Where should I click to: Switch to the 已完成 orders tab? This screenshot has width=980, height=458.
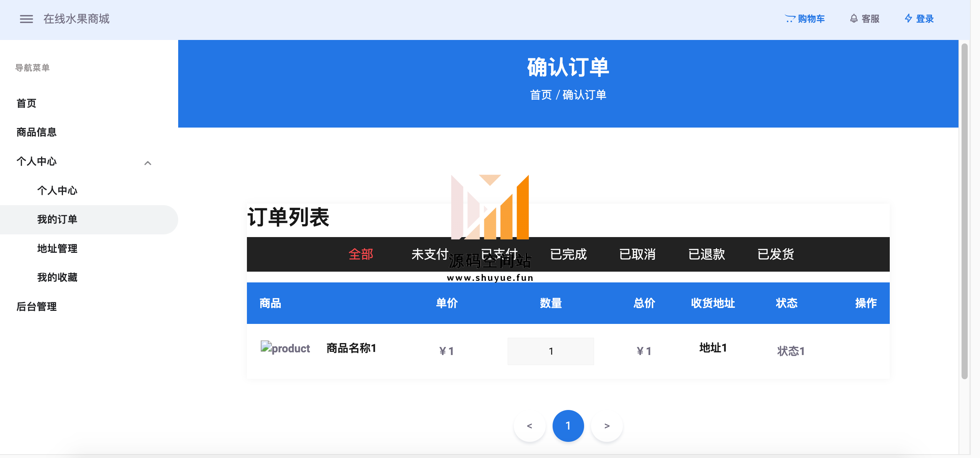[x=568, y=254]
